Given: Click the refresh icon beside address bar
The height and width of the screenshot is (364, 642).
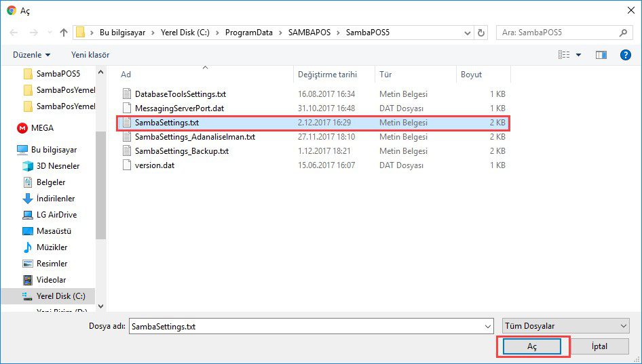Looking at the screenshot, I should tap(481, 33).
